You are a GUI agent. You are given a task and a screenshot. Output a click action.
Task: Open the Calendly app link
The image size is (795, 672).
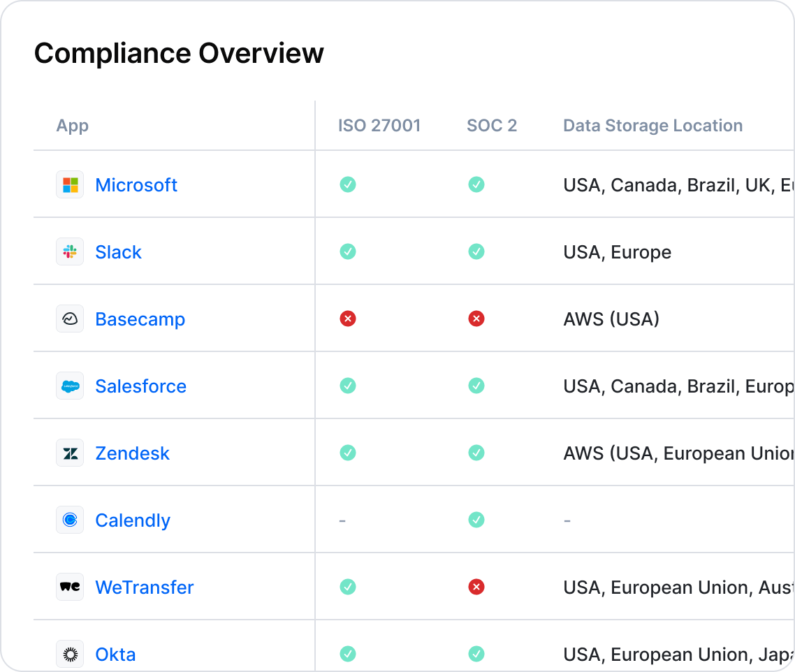pyautogui.click(x=133, y=521)
